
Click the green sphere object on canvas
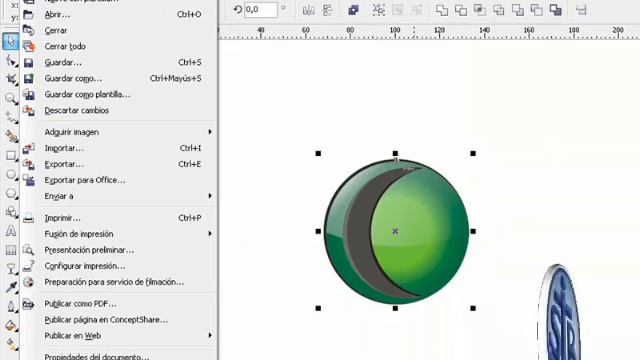pos(396,231)
